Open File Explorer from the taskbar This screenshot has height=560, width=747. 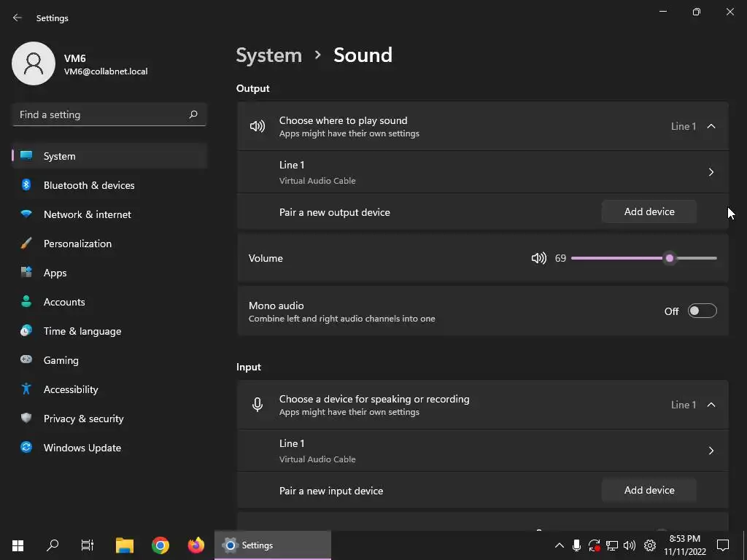tap(125, 545)
